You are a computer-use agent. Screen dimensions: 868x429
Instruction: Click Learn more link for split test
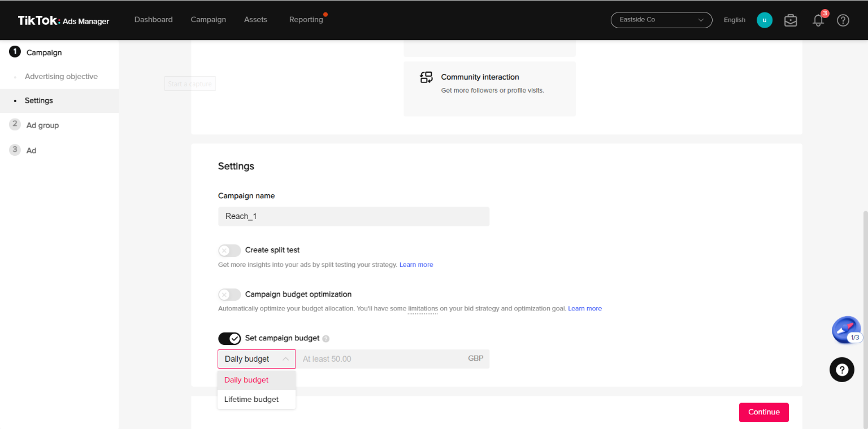pos(416,265)
